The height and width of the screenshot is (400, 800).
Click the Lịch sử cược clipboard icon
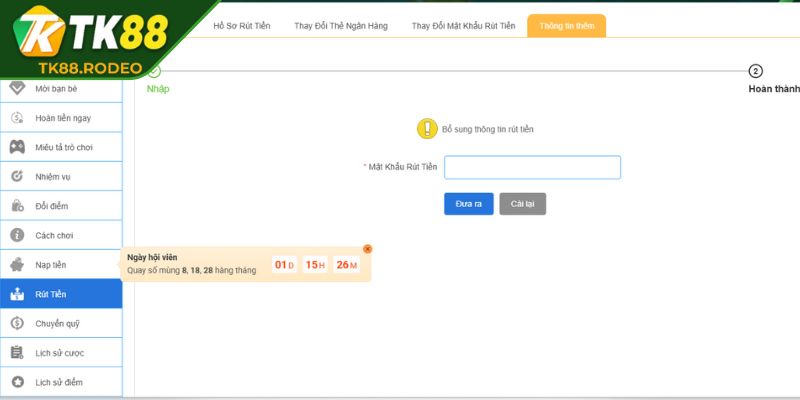17,352
